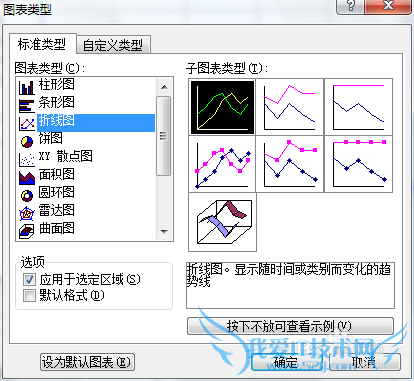Select 雷达图 text in chart list

pyautogui.click(x=57, y=210)
